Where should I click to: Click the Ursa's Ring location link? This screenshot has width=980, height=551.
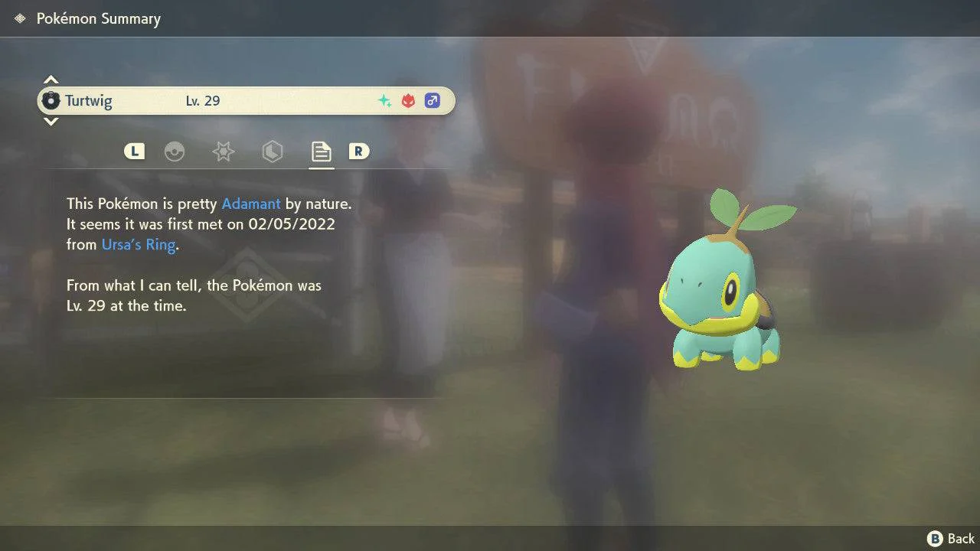tap(139, 245)
